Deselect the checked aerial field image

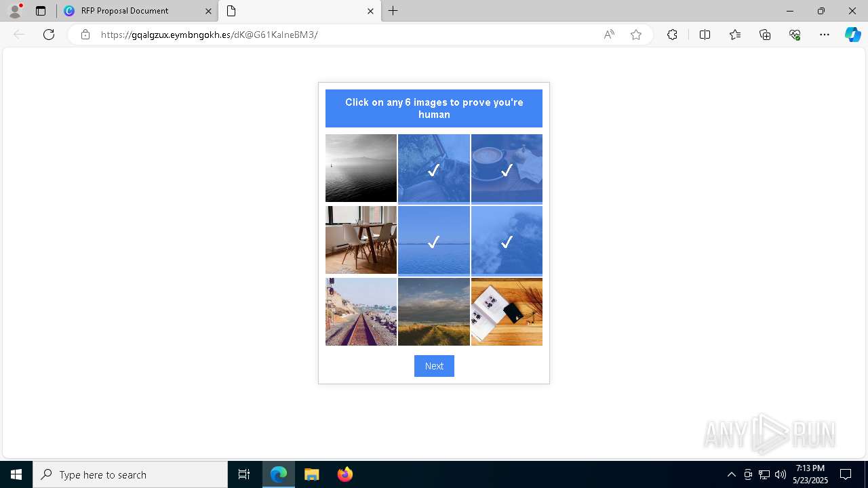pos(434,168)
